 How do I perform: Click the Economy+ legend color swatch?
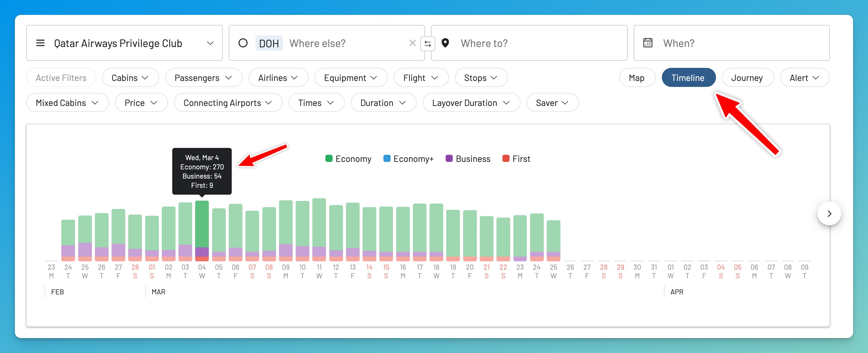(387, 158)
